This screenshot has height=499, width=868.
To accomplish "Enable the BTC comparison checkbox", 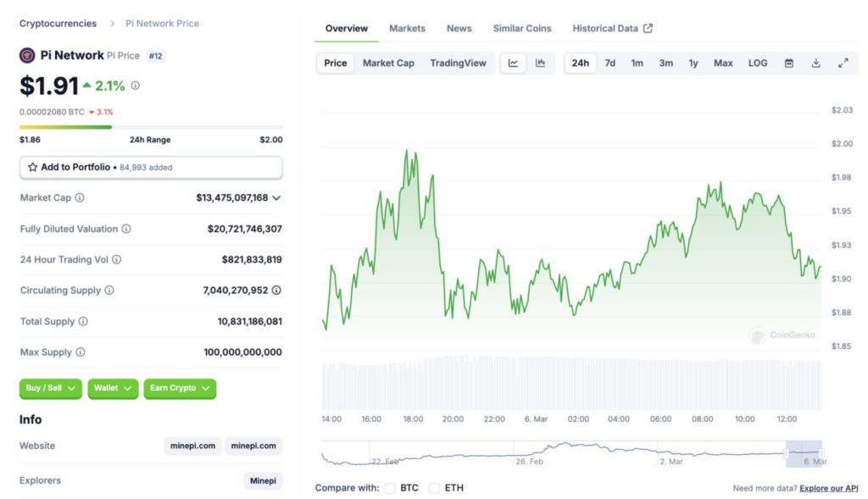I will pyautogui.click(x=389, y=488).
